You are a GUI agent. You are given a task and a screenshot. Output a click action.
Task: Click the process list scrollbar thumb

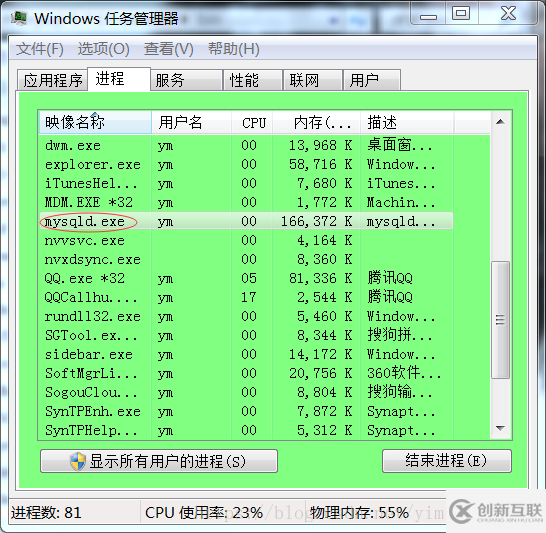click(x=500, y=320)
